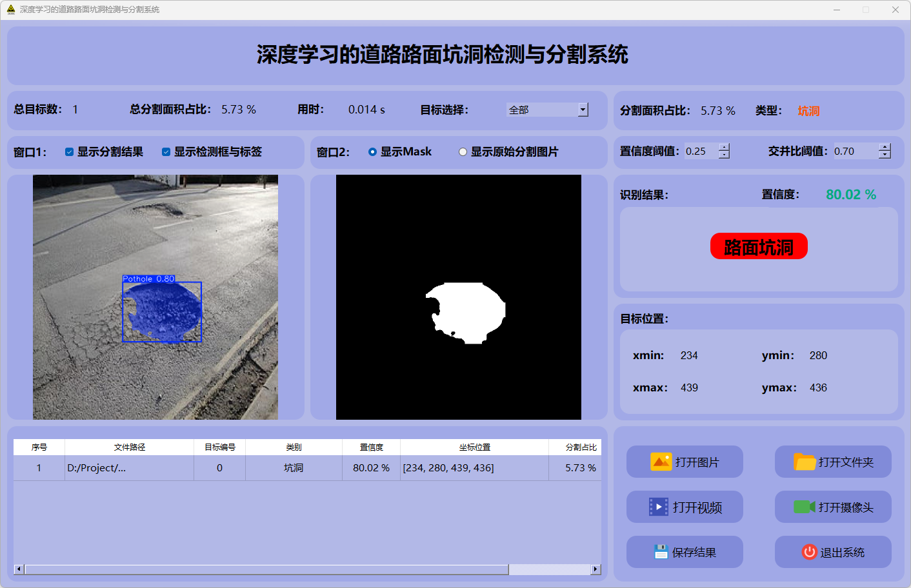Click the film icon on 打开视频 button
Image resolution: width=911 pixels, height=588 pixels.
click(658, 507)
